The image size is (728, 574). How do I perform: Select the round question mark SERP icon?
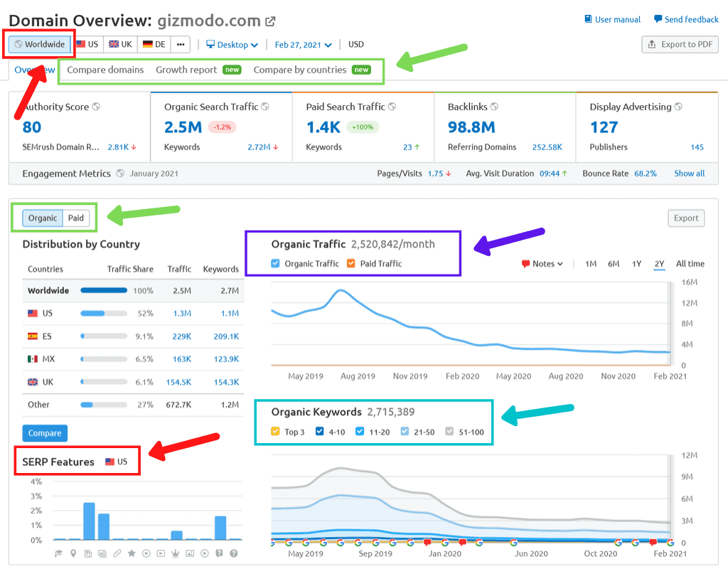(x=234, y=553)
